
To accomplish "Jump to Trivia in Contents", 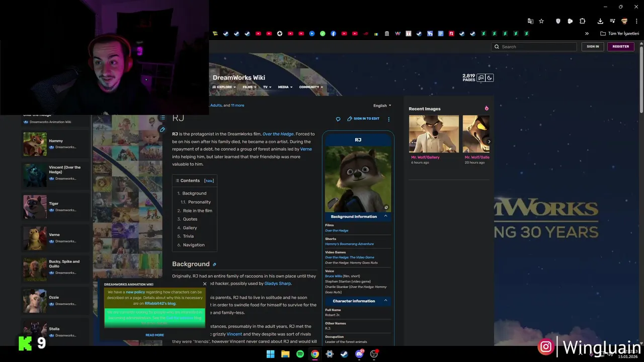I will (x=188, y=236).
